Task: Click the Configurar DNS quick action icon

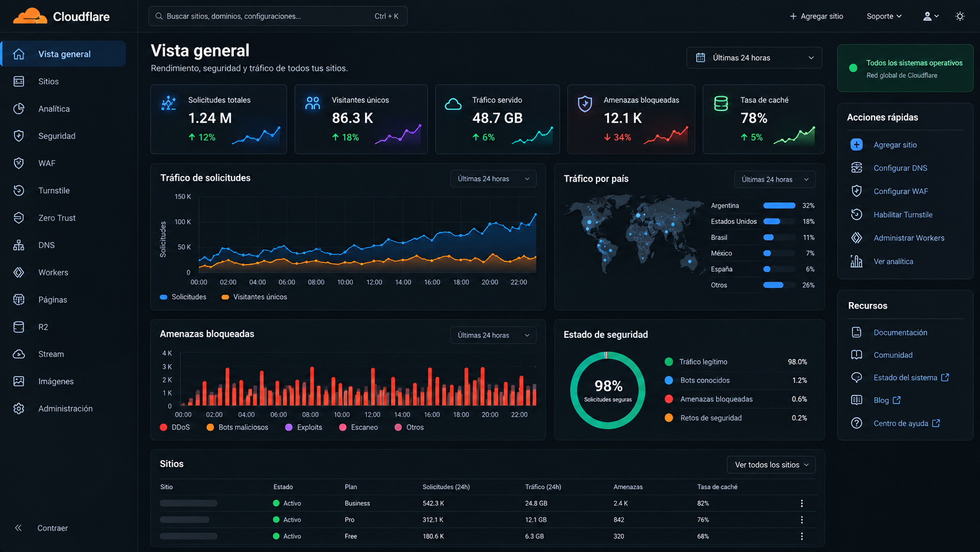Action: [x=856, y=168]
